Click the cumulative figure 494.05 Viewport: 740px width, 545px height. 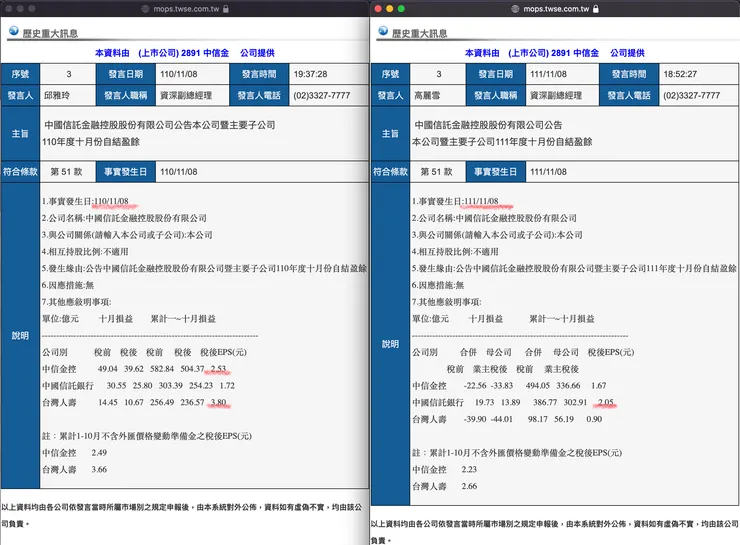[x=538, y=386]
